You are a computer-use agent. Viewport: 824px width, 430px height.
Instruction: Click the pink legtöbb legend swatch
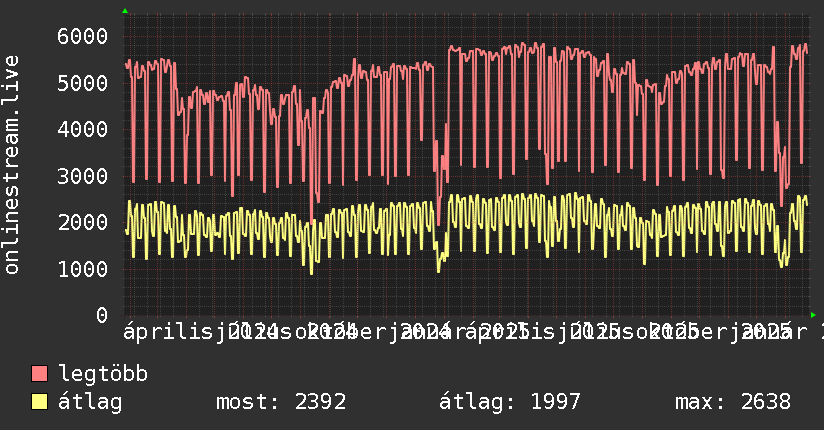39,374
